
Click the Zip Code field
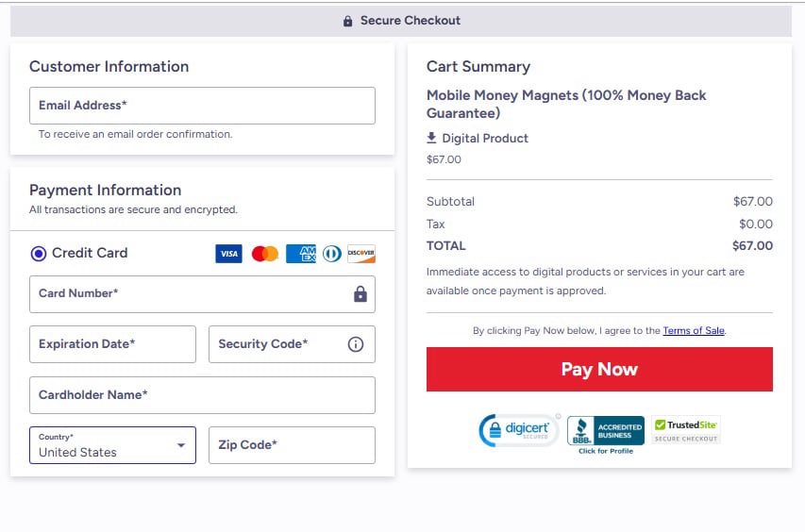point(292,445)
